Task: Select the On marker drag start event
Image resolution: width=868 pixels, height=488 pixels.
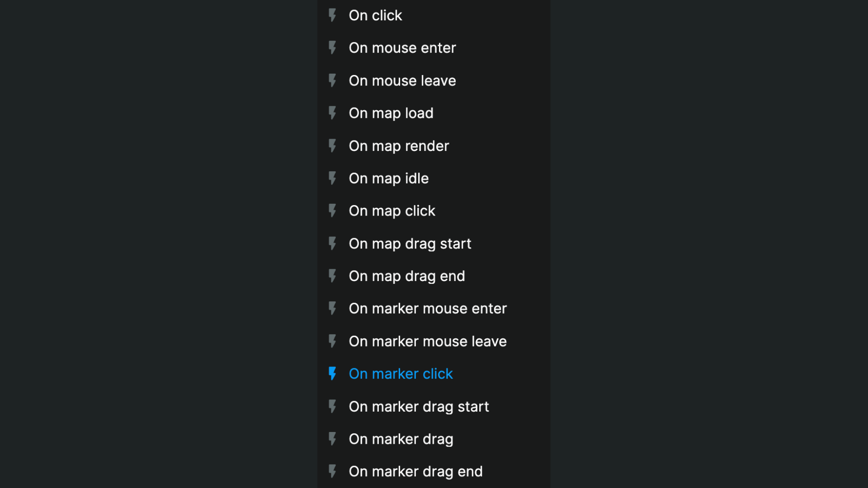Action: click(419, 406)
